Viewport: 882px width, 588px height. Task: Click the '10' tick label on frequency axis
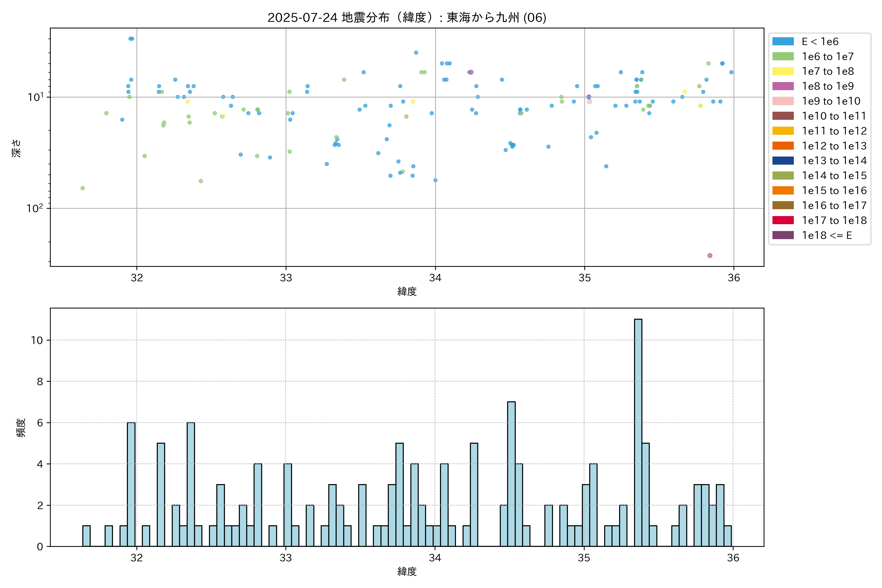coord(37,341)
